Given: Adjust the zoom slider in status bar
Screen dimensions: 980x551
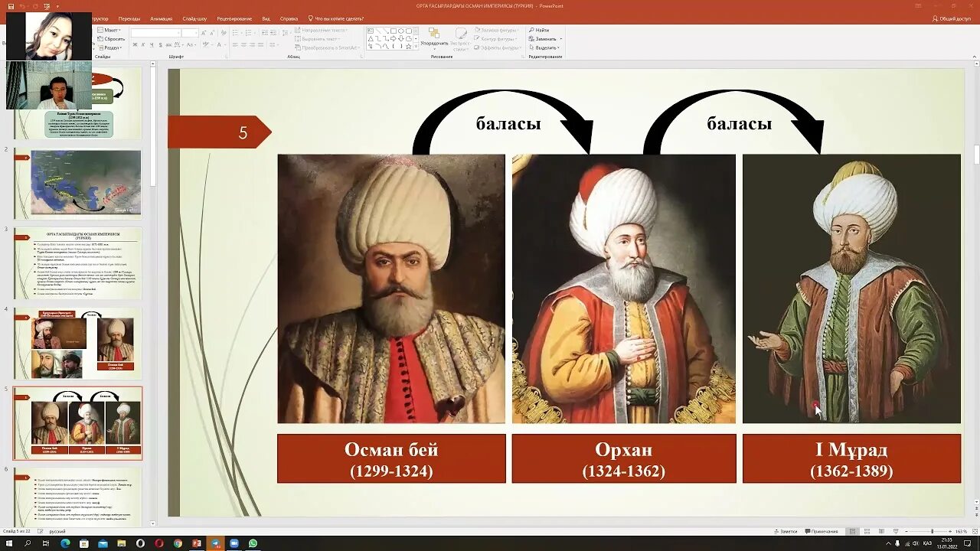Looking at the screenshot, I should [932, 531].
